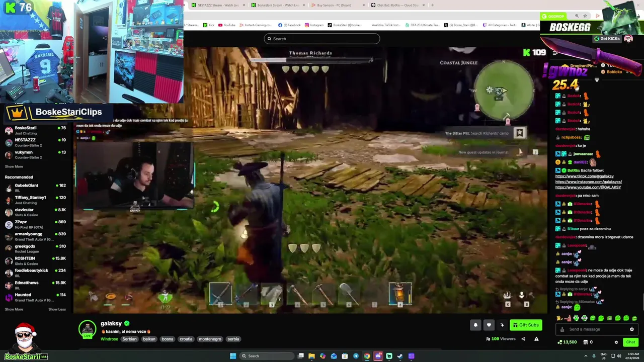This screenshot has width=644, height=362.
Task: Open the tiktok.com/@galaksy link in chat
Action: 585,176
